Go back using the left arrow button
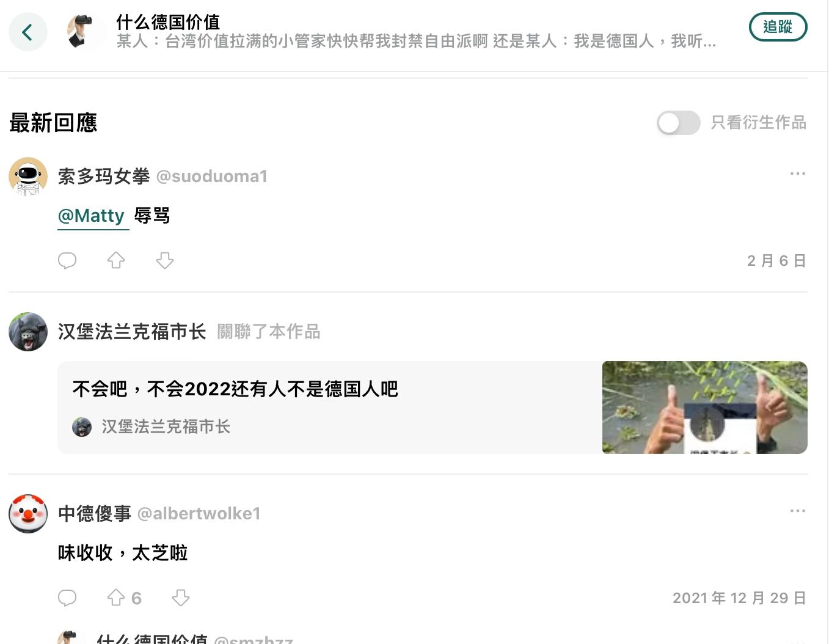This screenshot has height=644, width=829. (27, 32)
